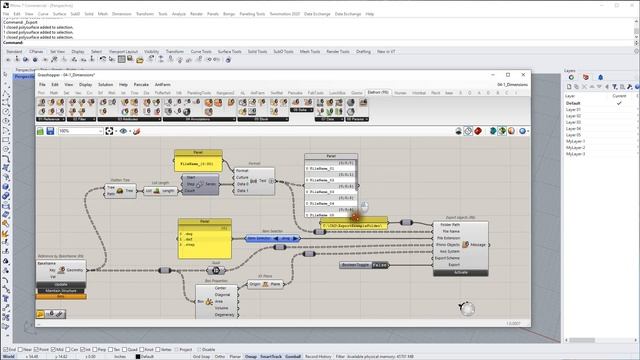Click the zoom extents icon in canvas toolbar
This screenshot has height=360, width=640.
coord(109,131)
